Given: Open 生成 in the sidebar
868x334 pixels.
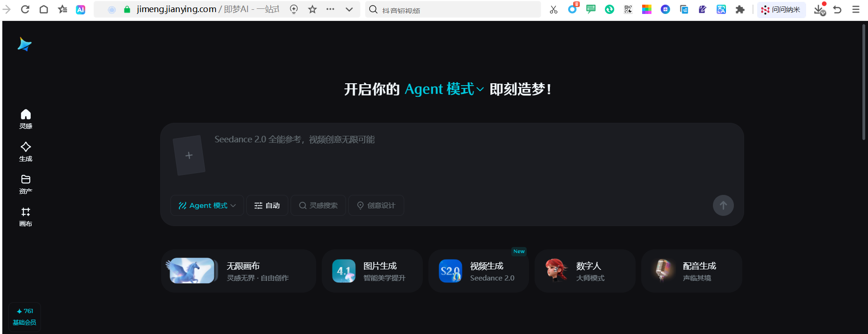Looking at the screenshot, I should (x=26, y=152).
